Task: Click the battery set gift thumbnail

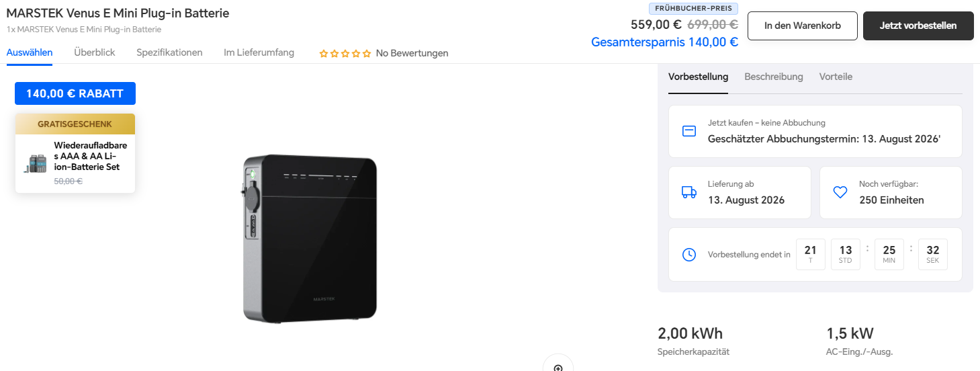Action: click(x=36, y=163)
